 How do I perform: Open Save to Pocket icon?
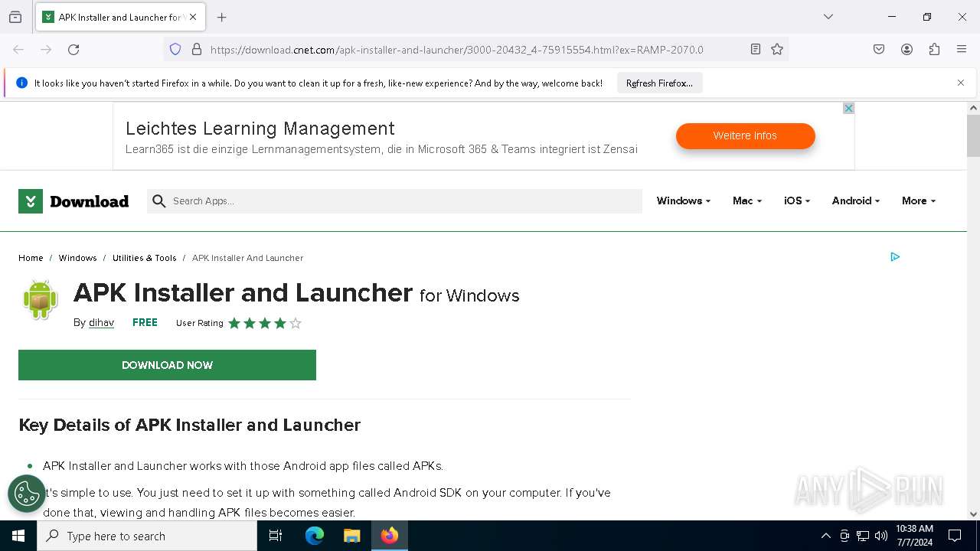(879, 50)
